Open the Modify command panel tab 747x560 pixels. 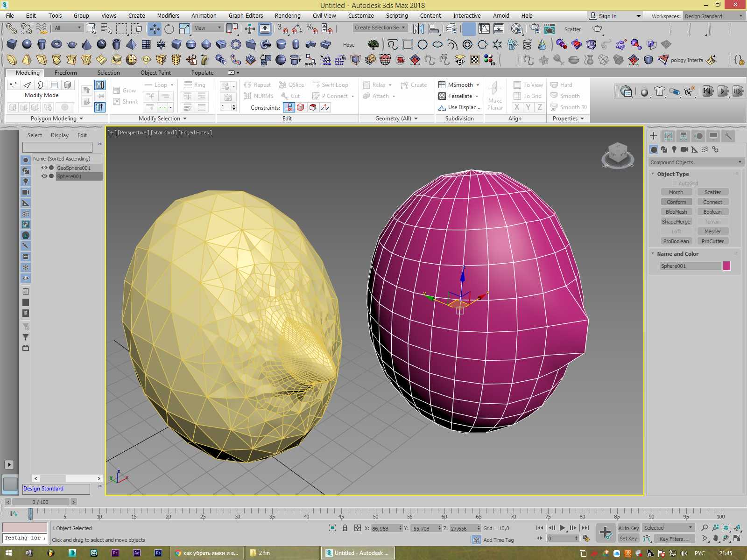[x=668, y=136]
